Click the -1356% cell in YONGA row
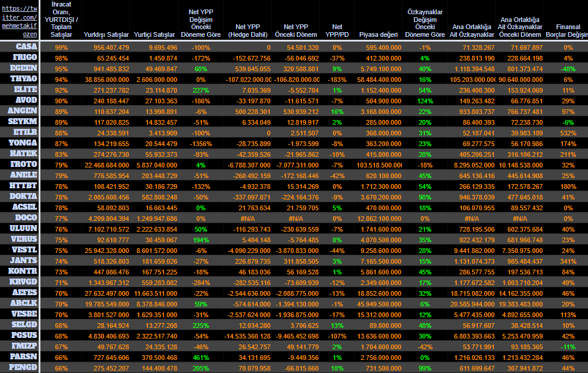This screenshot has height=373, width=588. point(200,144)
